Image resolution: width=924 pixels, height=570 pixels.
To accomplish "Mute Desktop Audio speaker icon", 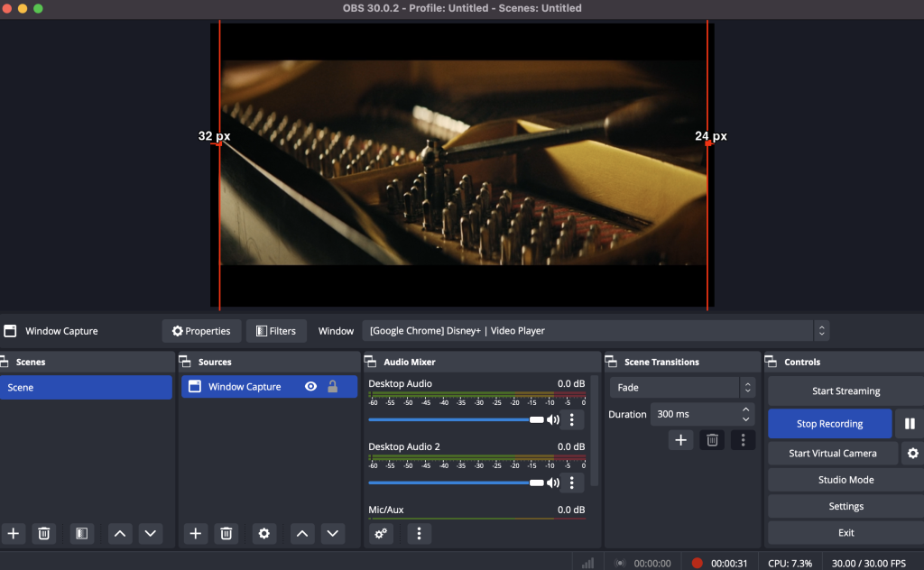I will click(553, 420).
